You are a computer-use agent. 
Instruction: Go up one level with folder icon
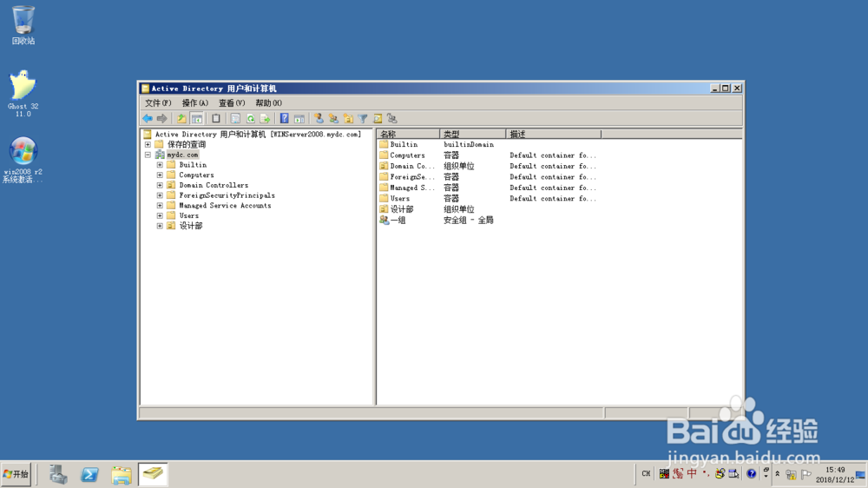pos(181,119)
